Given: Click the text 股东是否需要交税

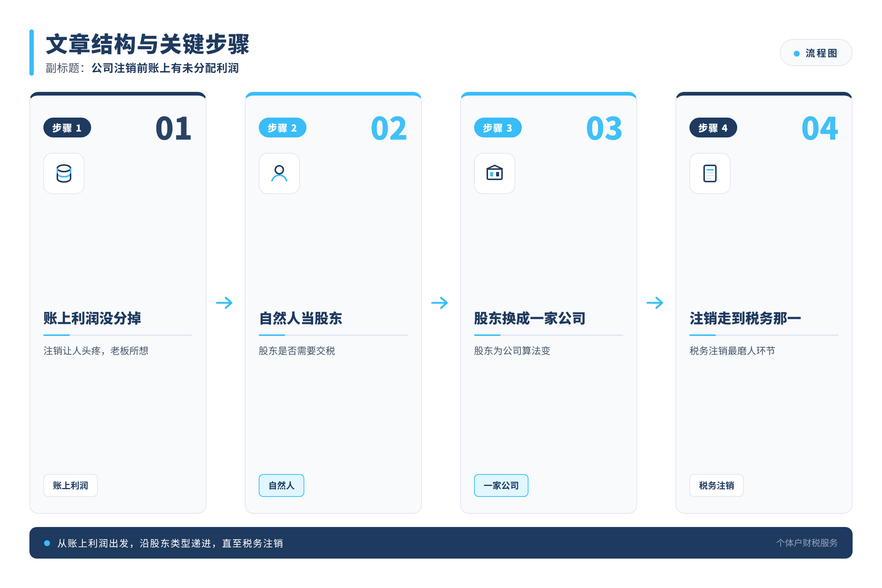Looking at the screenshot, I should click(297, 351).
